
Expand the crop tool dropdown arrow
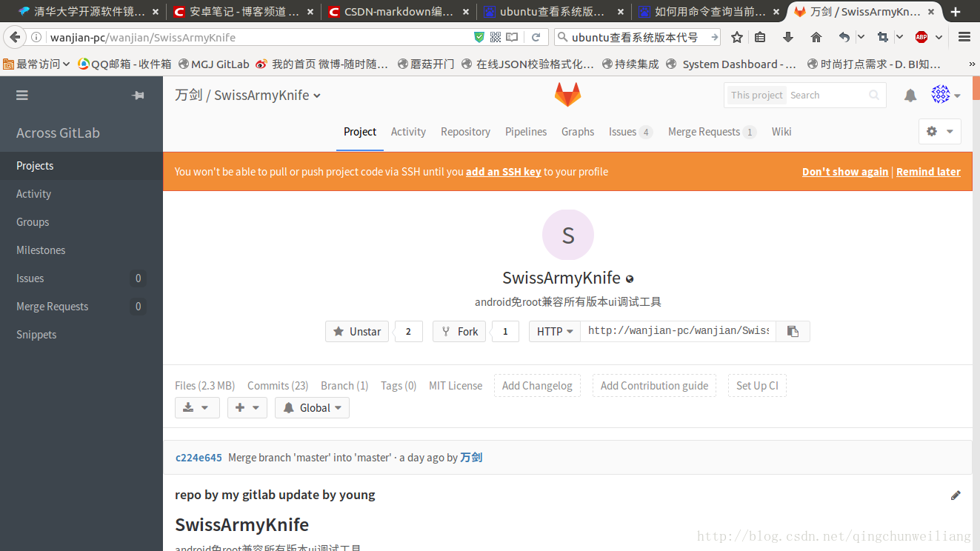coord(899,37)
